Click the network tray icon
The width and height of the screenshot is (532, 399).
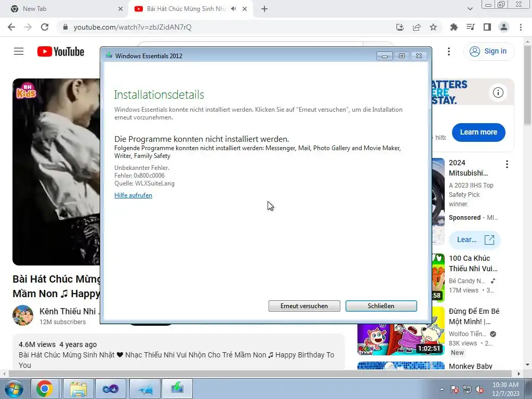pyautogui.click(x=467, y=389)
